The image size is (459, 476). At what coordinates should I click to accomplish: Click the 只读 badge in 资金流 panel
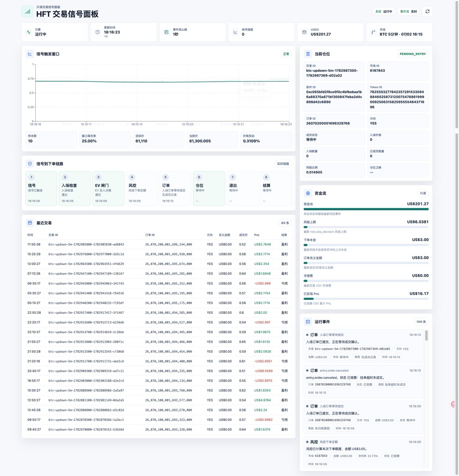(423, 193)
